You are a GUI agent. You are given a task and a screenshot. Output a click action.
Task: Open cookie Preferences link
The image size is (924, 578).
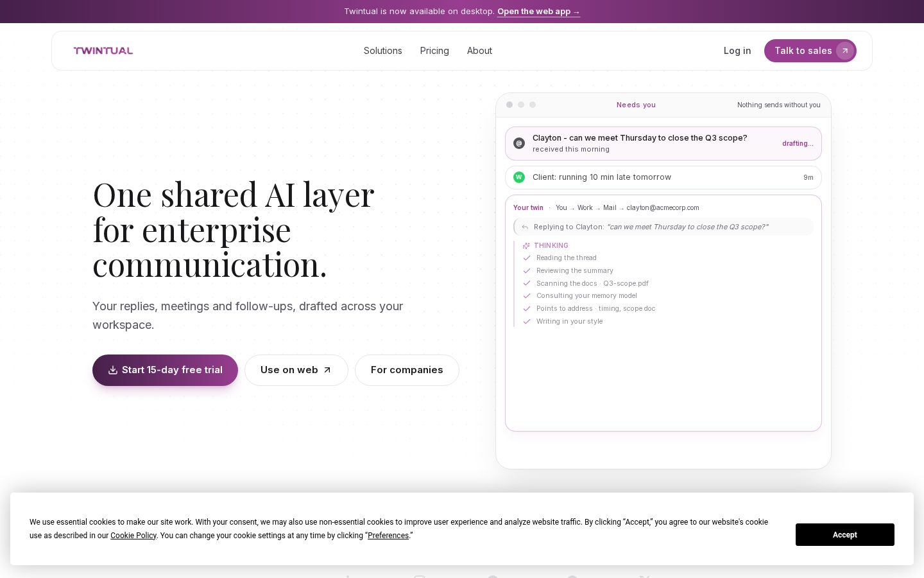[388, 536]
